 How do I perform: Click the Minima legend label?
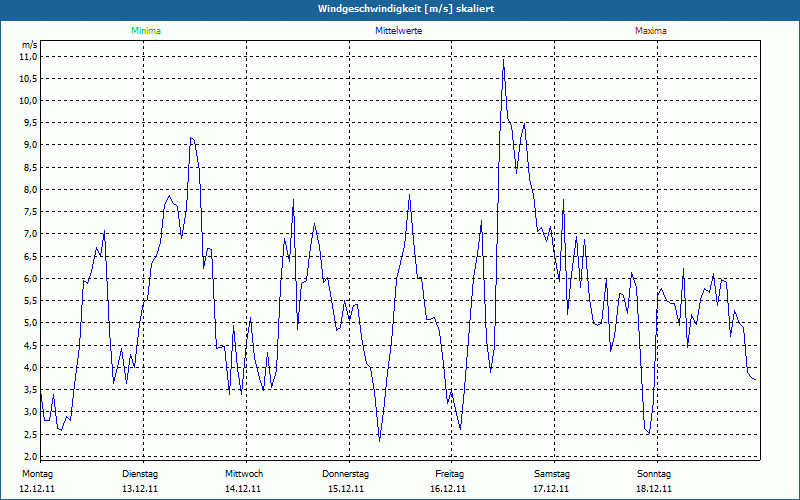146,31
